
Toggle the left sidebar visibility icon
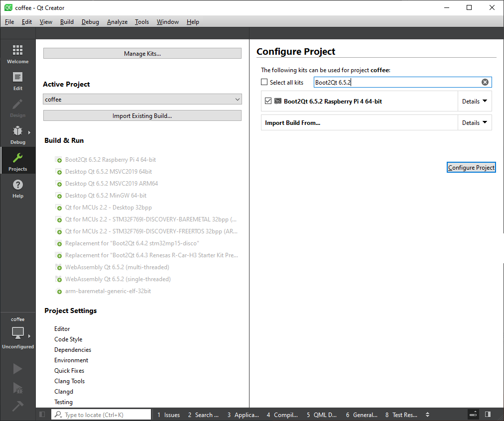42,415
